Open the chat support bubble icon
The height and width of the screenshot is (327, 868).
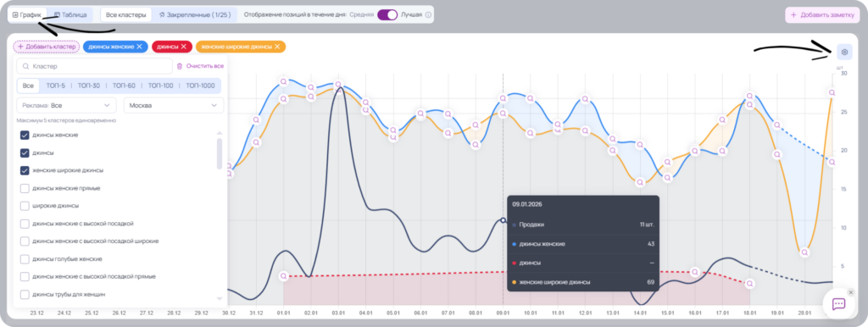pyautogui.click(x=838, y=304)
